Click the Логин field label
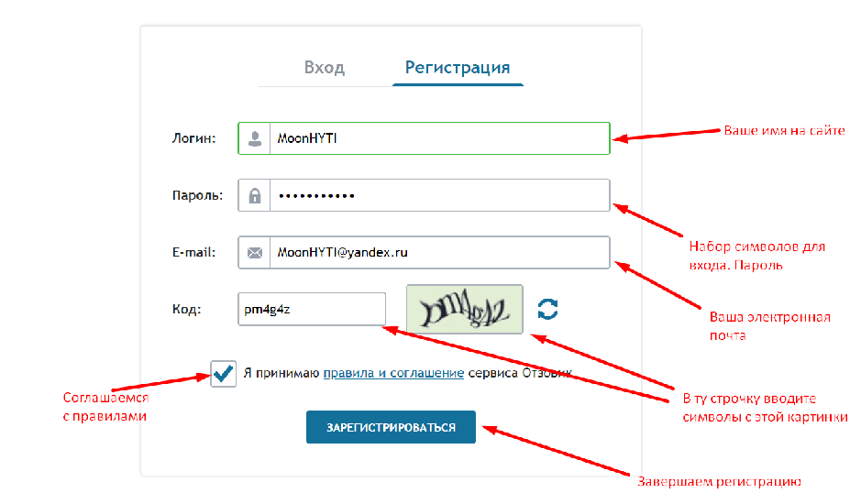 193,138
